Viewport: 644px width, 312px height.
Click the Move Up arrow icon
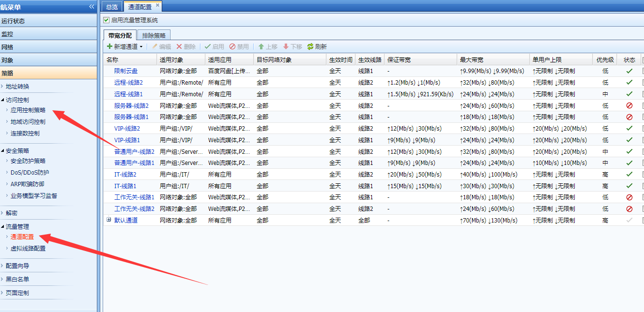click(261, 47)
